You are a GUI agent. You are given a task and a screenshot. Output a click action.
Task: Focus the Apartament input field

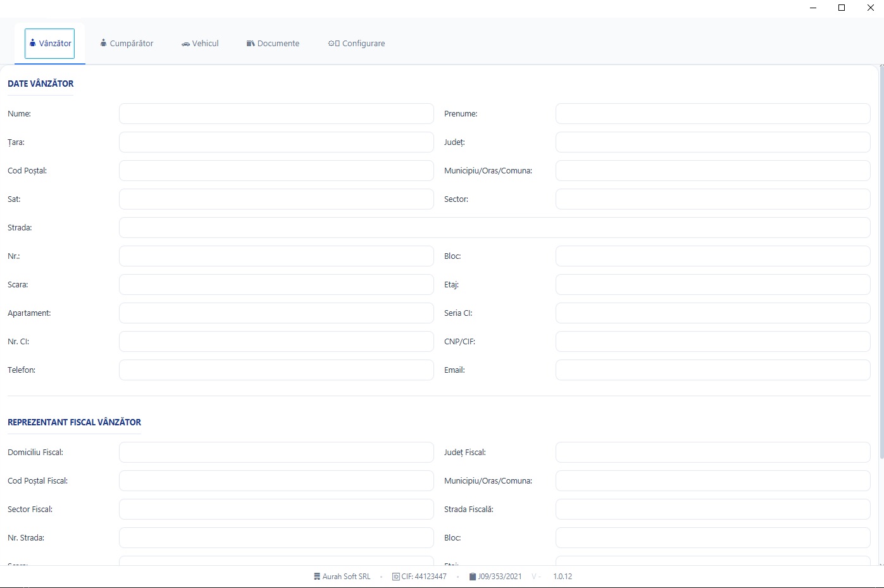(x=277, y=313)
